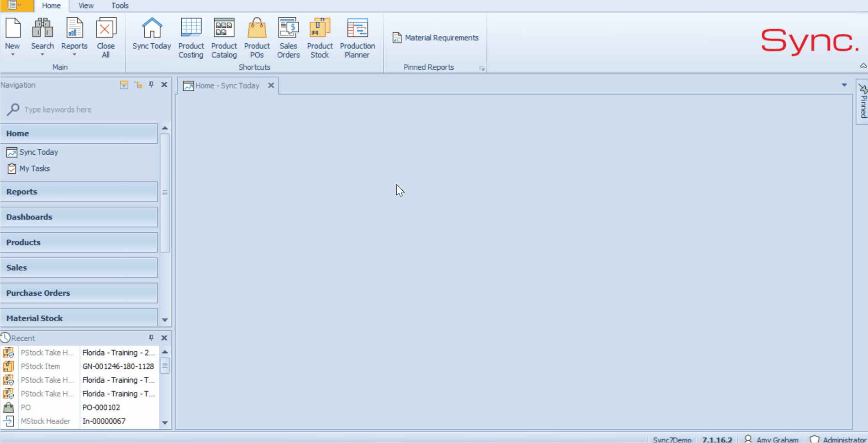Open the Product Catalog shortcut
Image resolution: width=868 pixels, height=443 pixels.
(224, 38)
